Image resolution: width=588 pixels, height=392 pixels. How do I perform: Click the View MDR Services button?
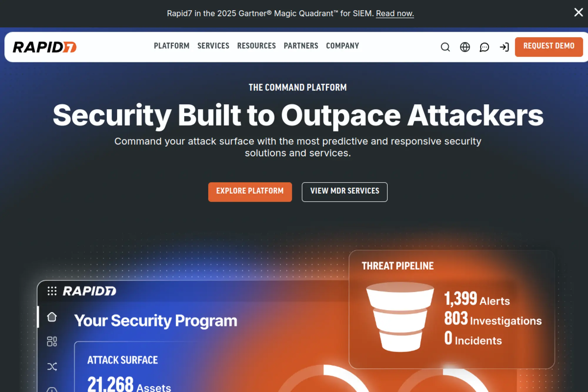coord(344,192)
